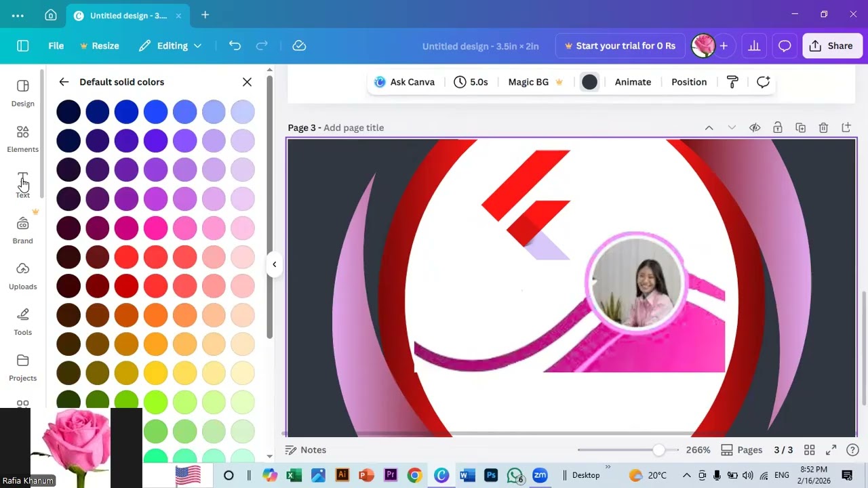Open the help question mark
Viewport: 868px width, 488px height.
click(x=852, y=450)
